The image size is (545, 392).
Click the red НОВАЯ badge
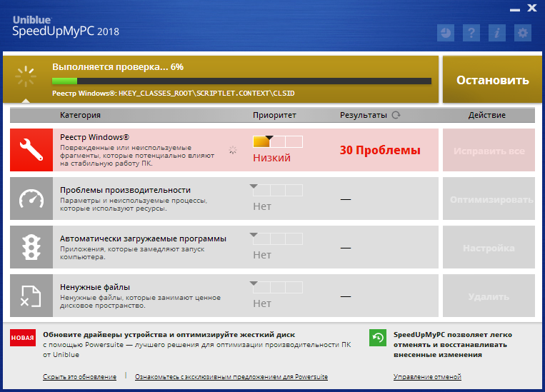click(23, 338)
